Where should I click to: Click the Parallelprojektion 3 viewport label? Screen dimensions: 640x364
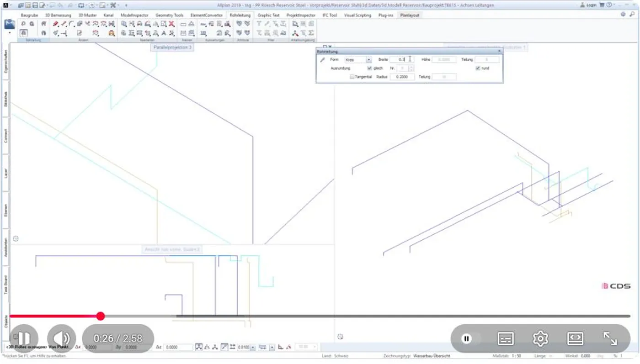pyautogui.click(x=172, y=47)
